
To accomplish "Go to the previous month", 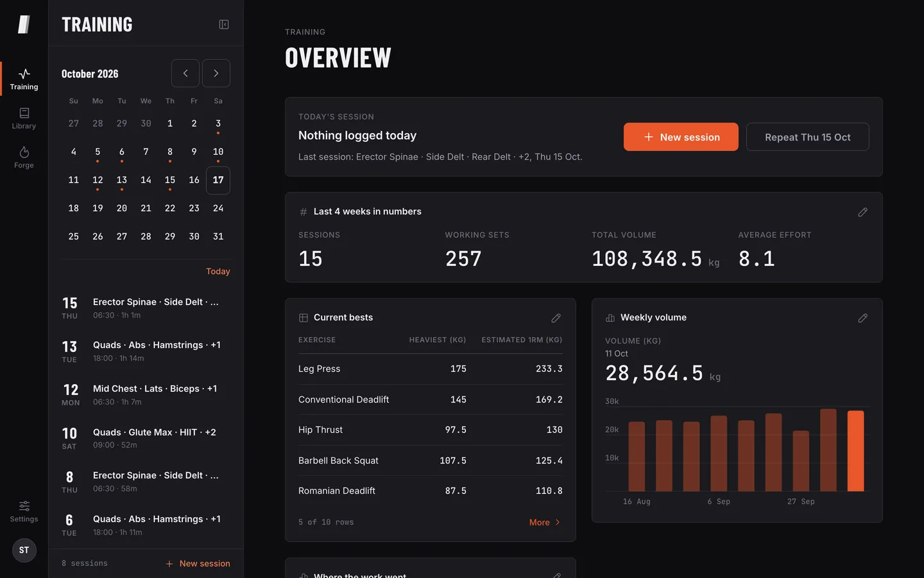I will (185, 73).
